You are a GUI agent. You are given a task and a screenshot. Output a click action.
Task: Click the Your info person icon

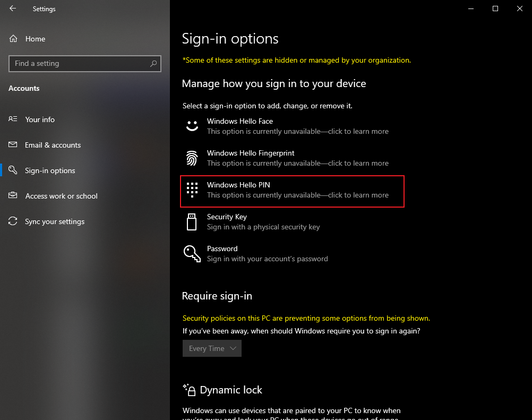(x=13, y=119)
